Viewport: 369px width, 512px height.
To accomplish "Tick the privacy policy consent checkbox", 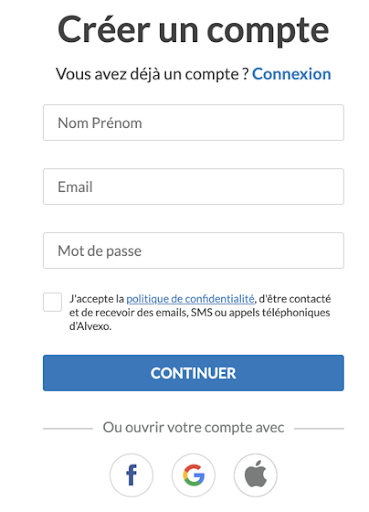I will pyautogui.click(x=52, y=302).
